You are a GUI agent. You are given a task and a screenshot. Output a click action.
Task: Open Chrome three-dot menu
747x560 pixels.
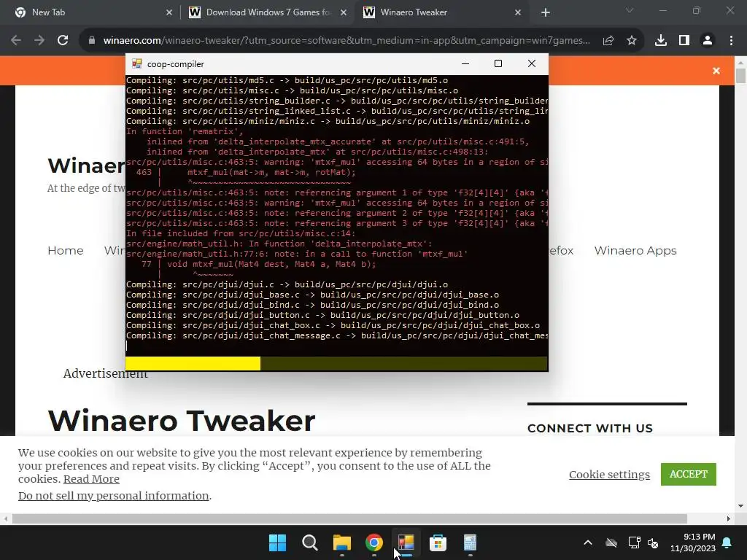click(x=731, y=41)
